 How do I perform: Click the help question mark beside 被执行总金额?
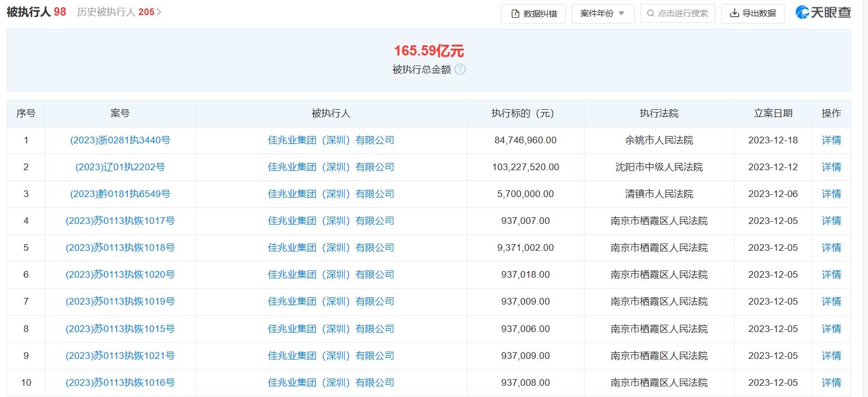point(460,69)
